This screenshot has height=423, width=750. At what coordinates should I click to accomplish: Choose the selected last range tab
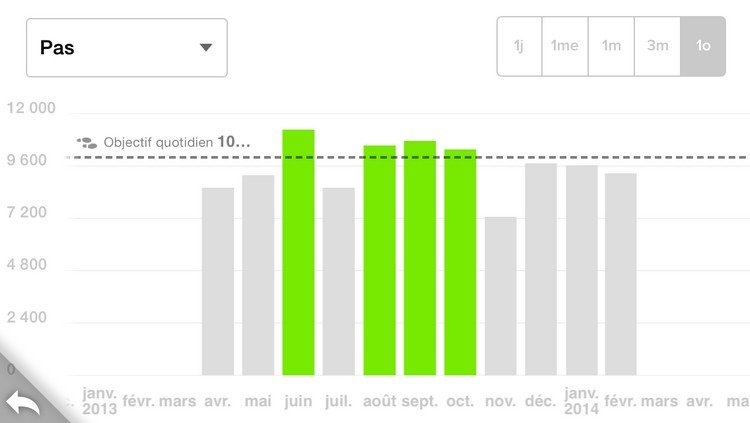tap(702, 46)
